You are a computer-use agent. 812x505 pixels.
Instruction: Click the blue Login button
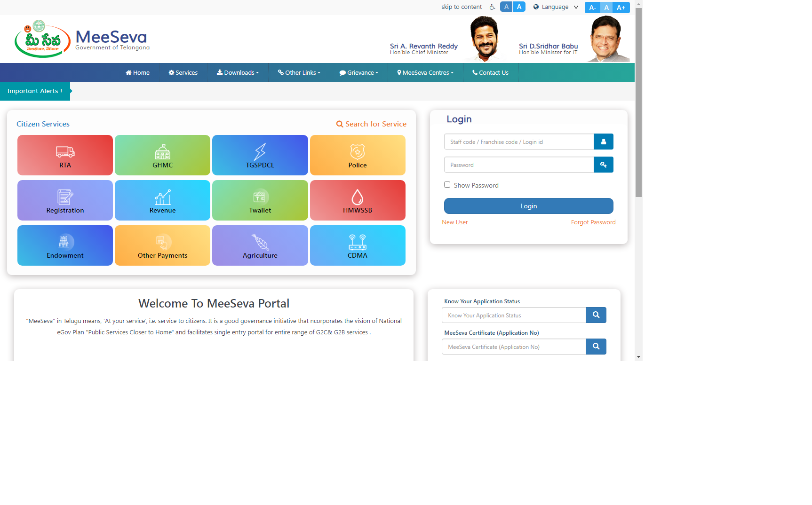coord(528,206)
